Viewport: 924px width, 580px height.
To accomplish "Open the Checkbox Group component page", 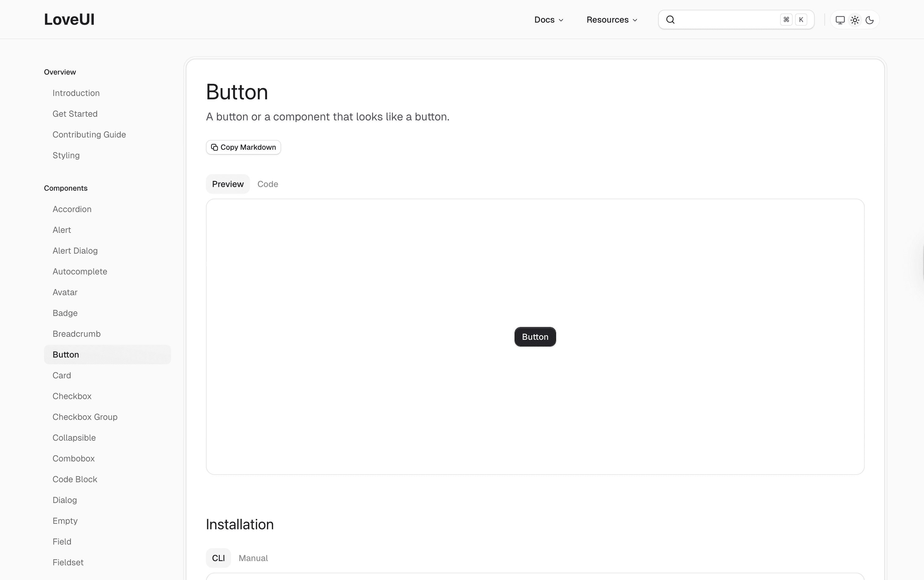I will click(x=85, y=417).
